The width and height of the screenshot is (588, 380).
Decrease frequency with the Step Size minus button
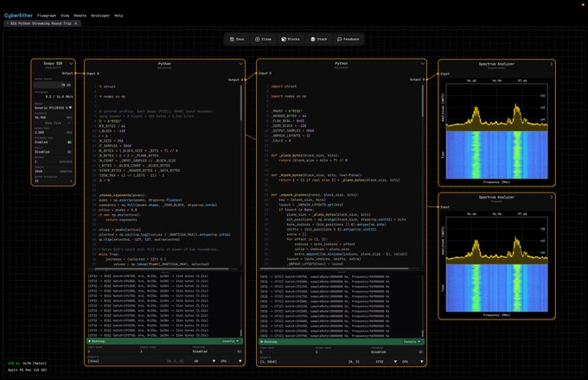37,123
